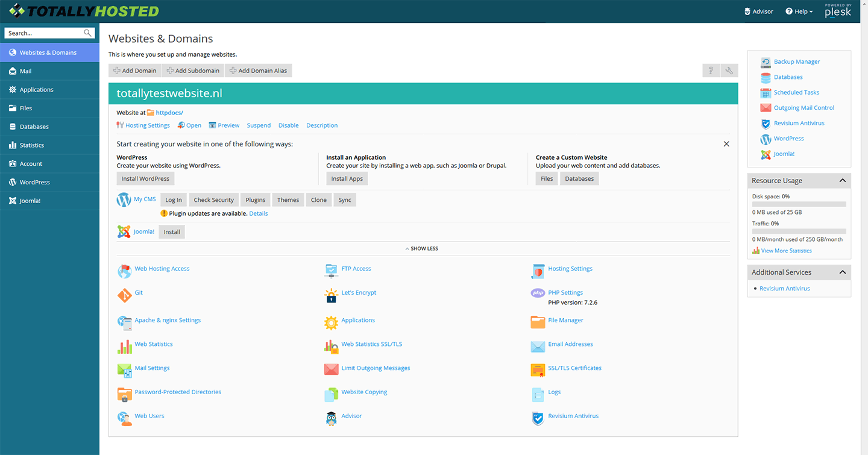The height and width of the screenshot is (455, 868).
Task: Click the PHP Settings icon
Action: pyautogui.click(x=538, y=293)
